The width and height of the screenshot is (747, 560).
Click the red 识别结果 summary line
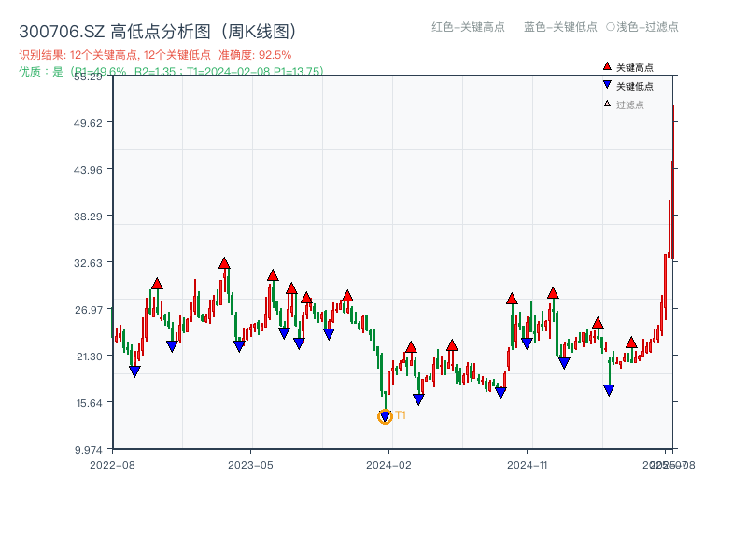coord(155,55)
